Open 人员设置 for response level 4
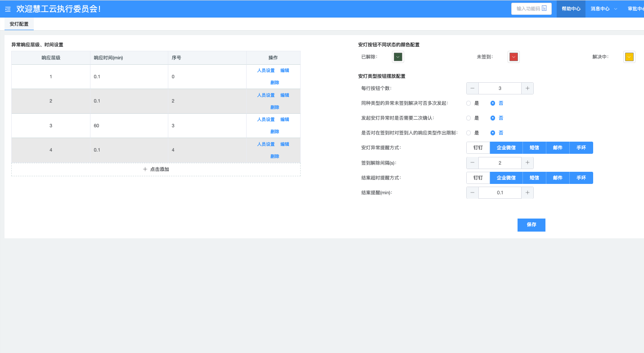This screenshot has height=353, width=644. (x=266, y=144)
